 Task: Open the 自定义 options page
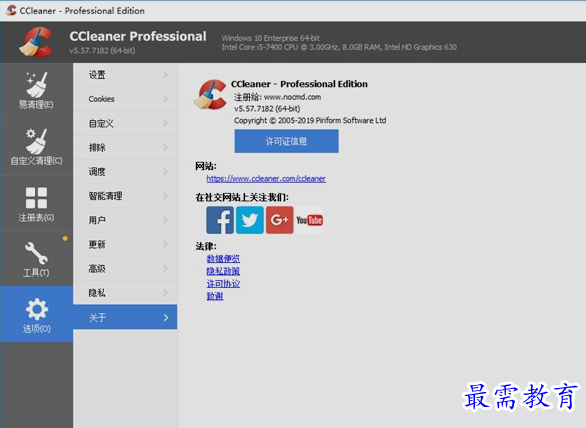click(125, 123)
